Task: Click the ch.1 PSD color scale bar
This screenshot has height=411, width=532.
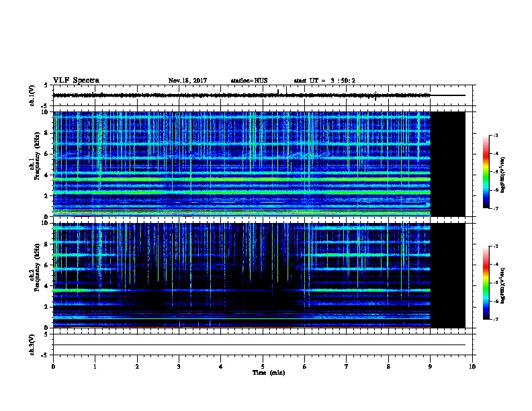Action: coord(486,172)
